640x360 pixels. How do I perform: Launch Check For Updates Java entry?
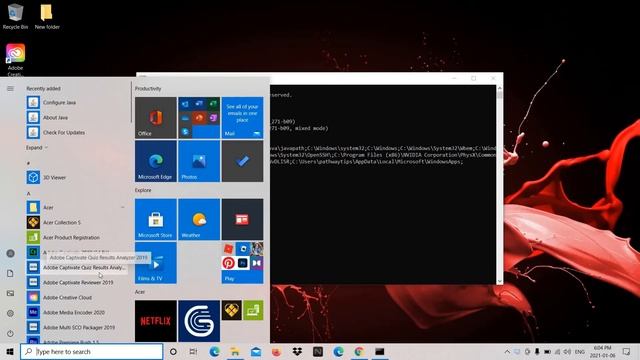point(78,133)
